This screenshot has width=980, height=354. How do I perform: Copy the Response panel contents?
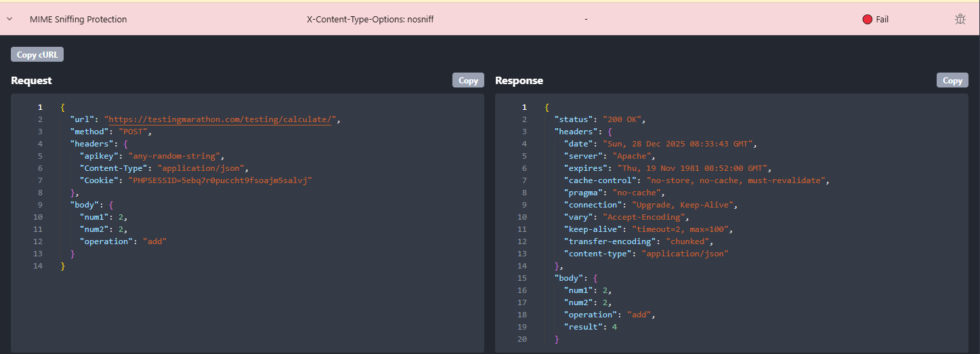[x=952, y=80]
